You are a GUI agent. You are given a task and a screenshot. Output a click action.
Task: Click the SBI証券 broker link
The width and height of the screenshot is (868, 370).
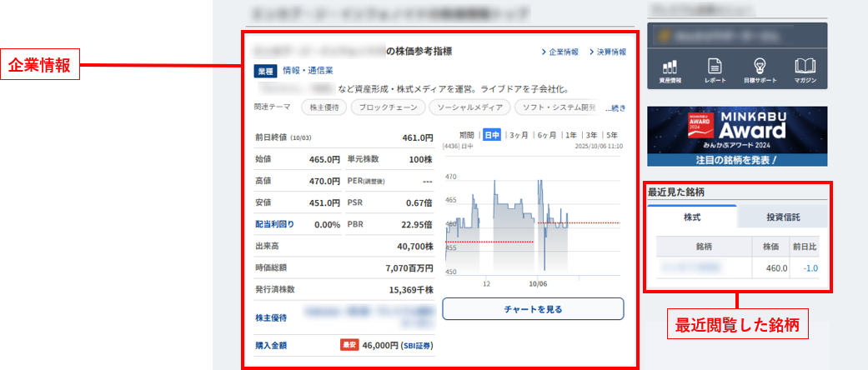click(416, 346)
